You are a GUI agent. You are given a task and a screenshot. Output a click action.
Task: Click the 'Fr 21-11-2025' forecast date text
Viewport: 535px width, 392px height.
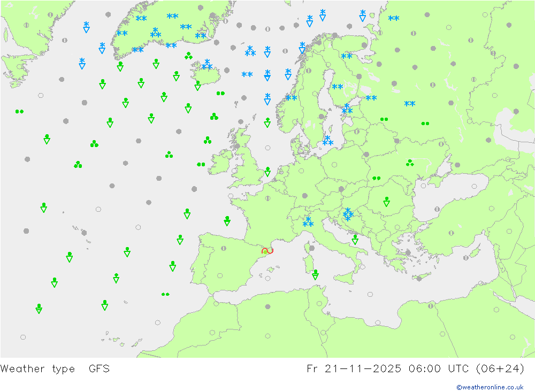point(354,369)
